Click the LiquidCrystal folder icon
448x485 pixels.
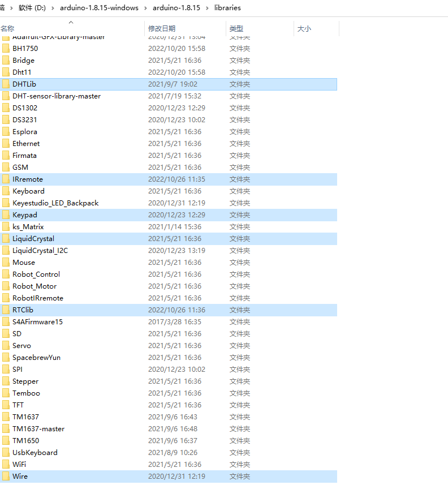coord(6,239)
